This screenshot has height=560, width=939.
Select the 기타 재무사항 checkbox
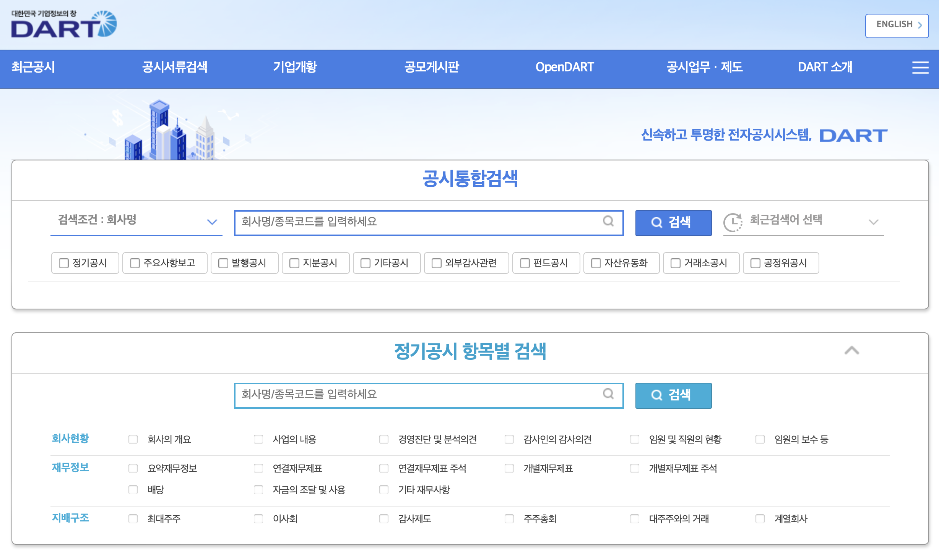click(x=384, y=490)
